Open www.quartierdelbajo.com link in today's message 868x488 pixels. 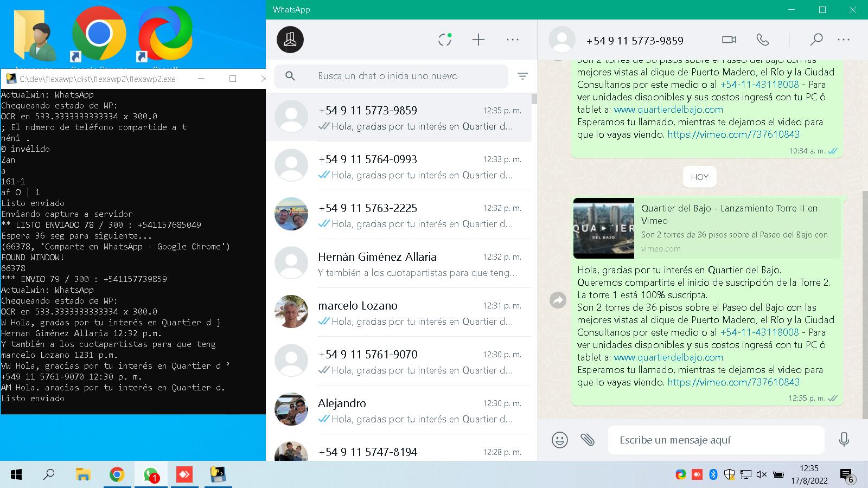point(668,357)
